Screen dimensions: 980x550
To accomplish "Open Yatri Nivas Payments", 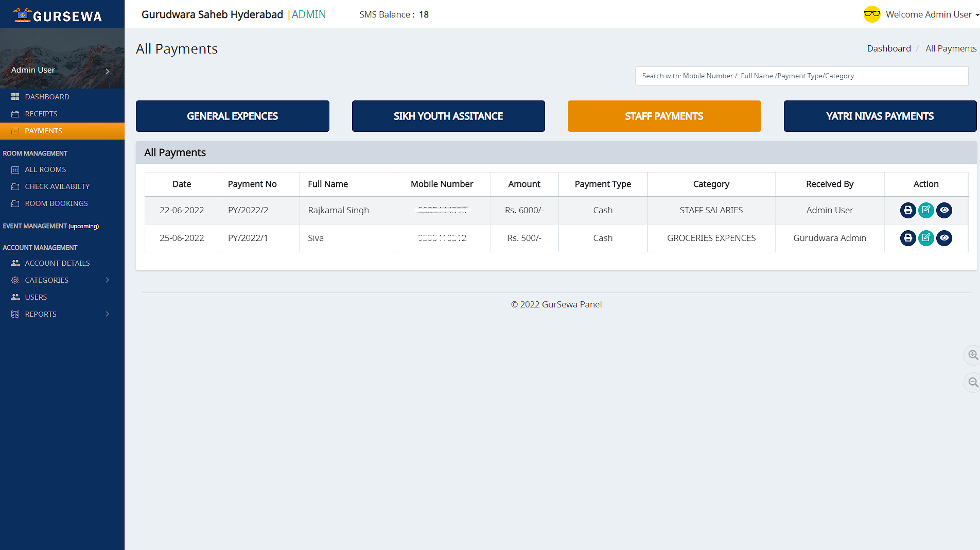I will (x=880, y=116).
